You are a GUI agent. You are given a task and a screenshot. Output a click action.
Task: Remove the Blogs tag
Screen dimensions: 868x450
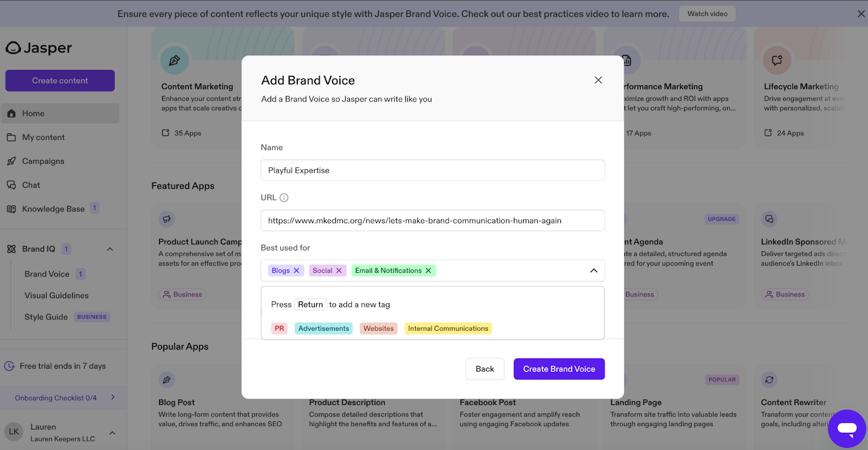point(296,271)
